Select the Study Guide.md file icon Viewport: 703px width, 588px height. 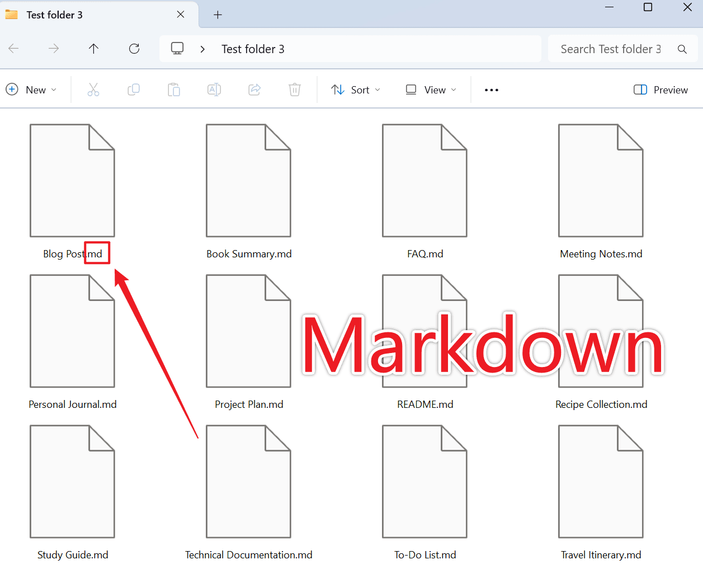coord(72,482)
